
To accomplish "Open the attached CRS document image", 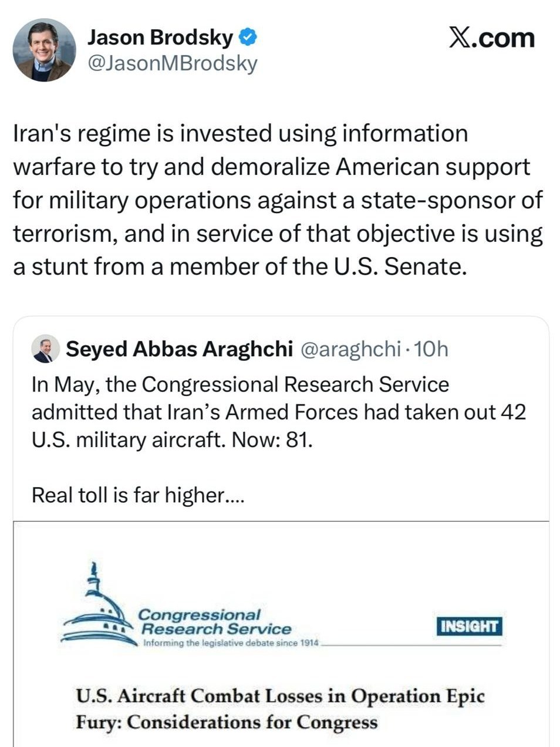I will coord(281,634).
